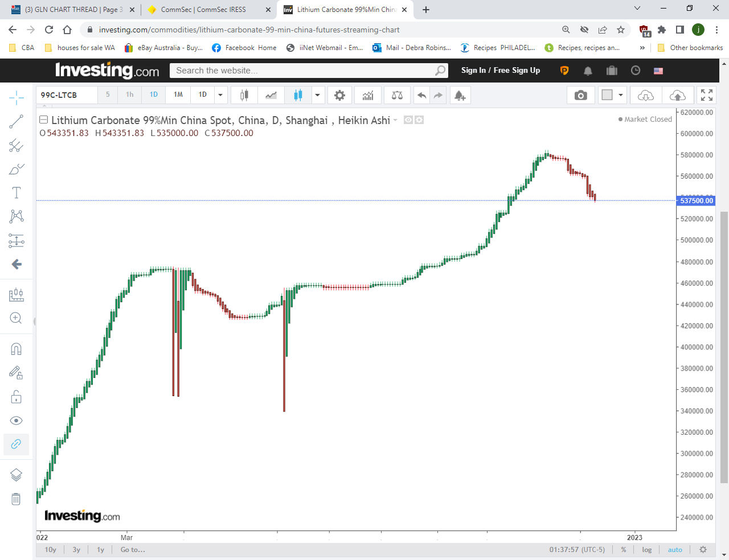This screenshot has height=560, width=729.
Task: Toggle the hide all drawings eye icon
Action: point(16,421)
